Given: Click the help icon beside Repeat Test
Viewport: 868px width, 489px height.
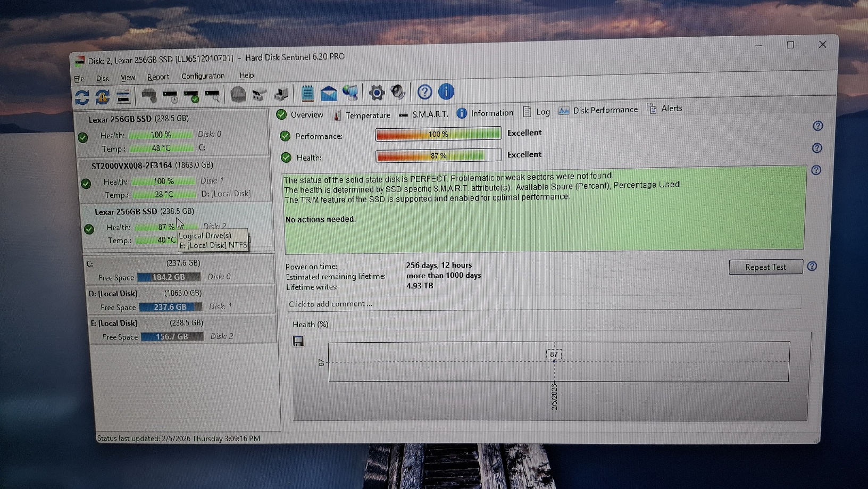Looking at the screenshot, I should pos(812,266).
